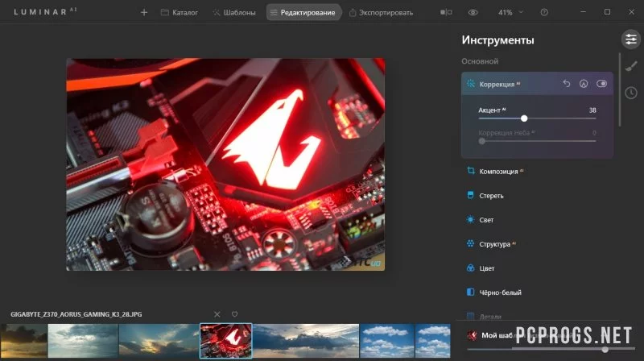Minimize the Luminar window

tap(583, 12)
